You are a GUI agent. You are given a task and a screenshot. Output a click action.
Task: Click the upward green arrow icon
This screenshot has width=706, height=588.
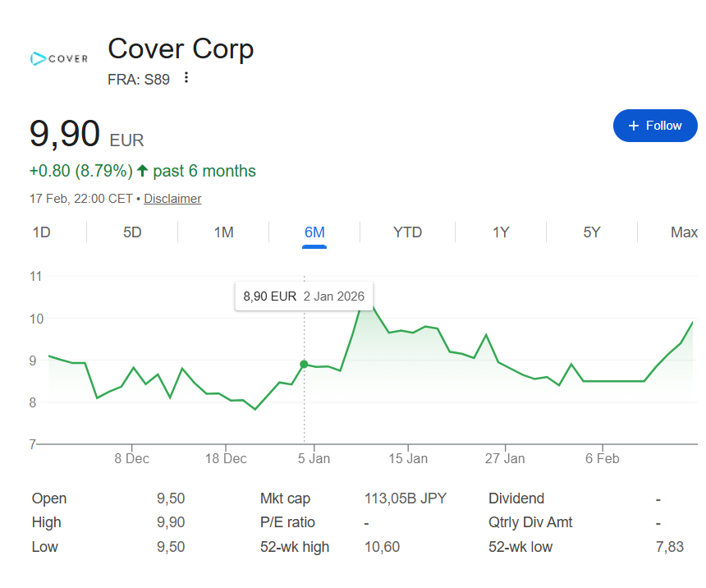pyautogui.click(x=142, y=171)
